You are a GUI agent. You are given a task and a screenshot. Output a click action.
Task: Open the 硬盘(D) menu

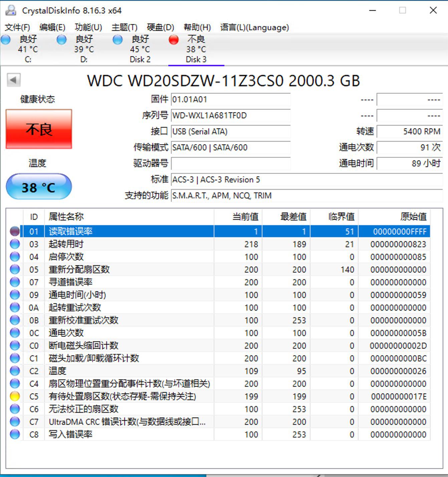point(160,27)
